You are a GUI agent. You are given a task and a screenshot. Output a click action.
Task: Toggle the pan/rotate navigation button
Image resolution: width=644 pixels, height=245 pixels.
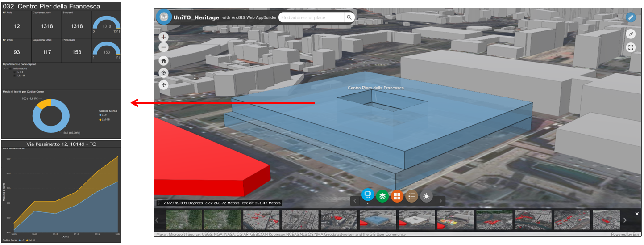click(x=164, y=84)
